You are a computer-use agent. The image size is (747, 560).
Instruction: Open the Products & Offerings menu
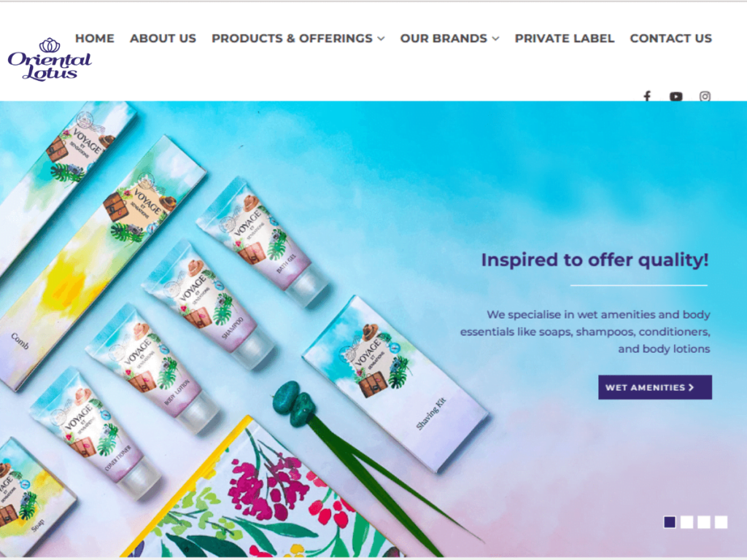292,38
